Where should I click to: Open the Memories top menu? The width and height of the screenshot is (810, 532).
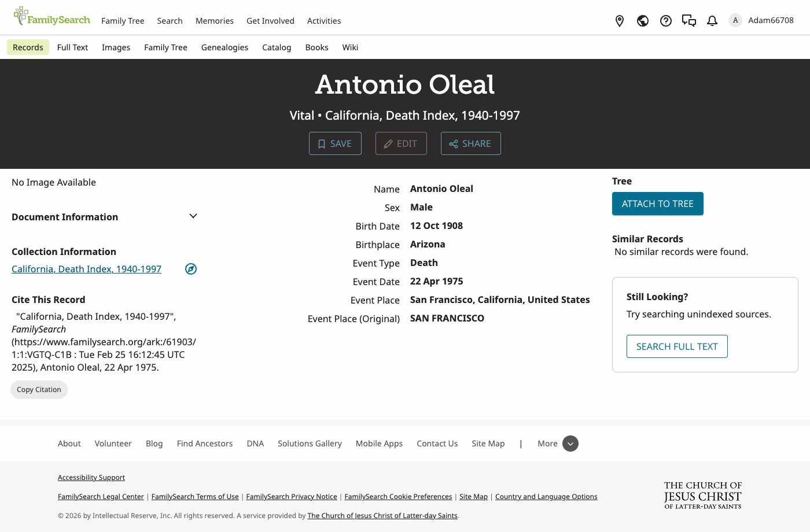pos(215,21)
